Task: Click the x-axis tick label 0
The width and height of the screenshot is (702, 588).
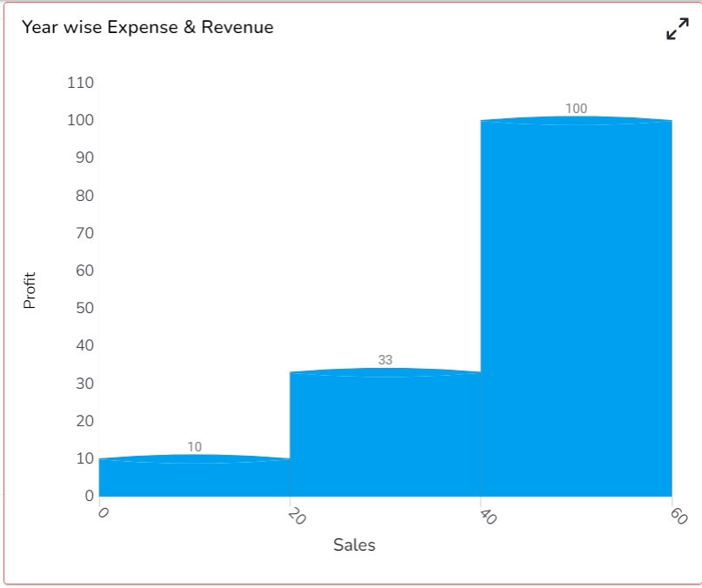Action: click(103, 513)
